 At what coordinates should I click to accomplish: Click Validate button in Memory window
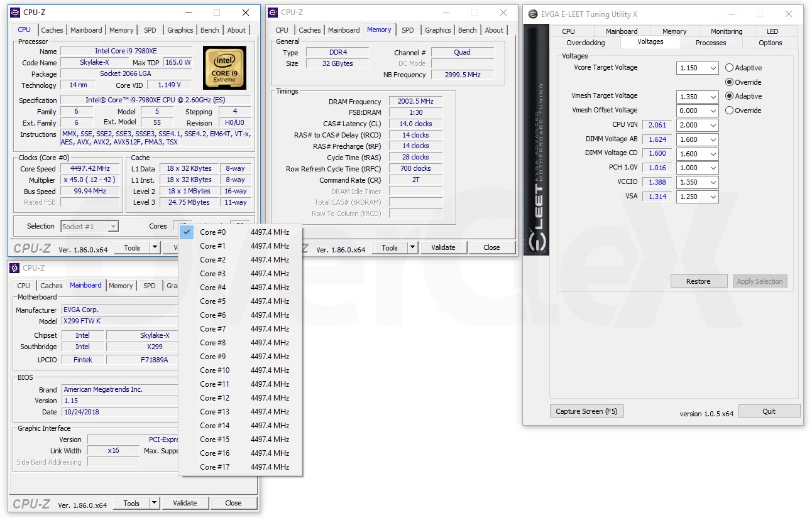(443, 248)
